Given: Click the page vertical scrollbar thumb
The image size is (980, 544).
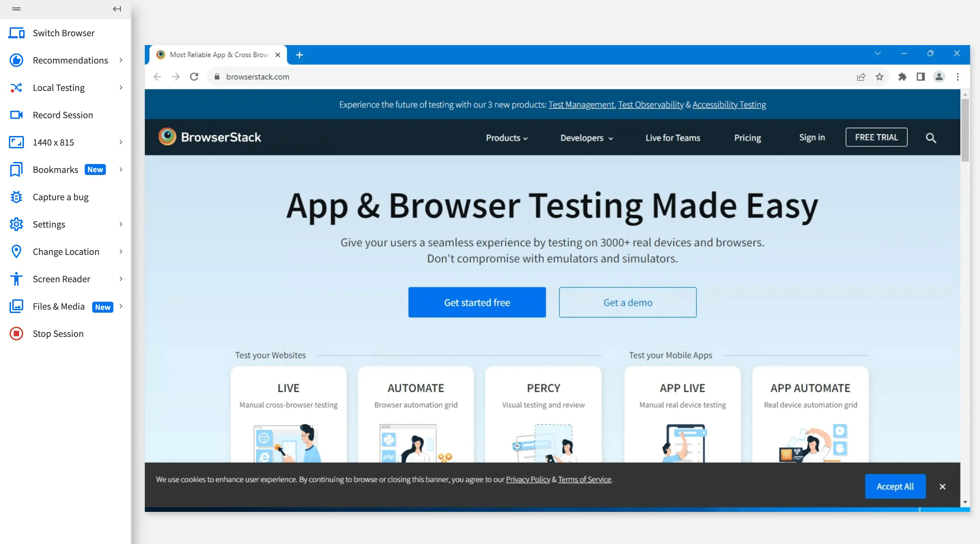Looking at the screenshot, I should 965,130.
